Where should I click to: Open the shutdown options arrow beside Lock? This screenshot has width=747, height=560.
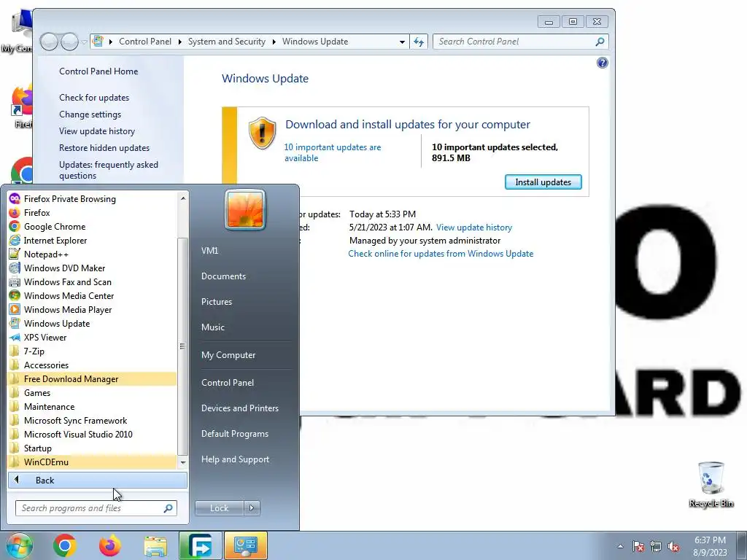point(252,508)
